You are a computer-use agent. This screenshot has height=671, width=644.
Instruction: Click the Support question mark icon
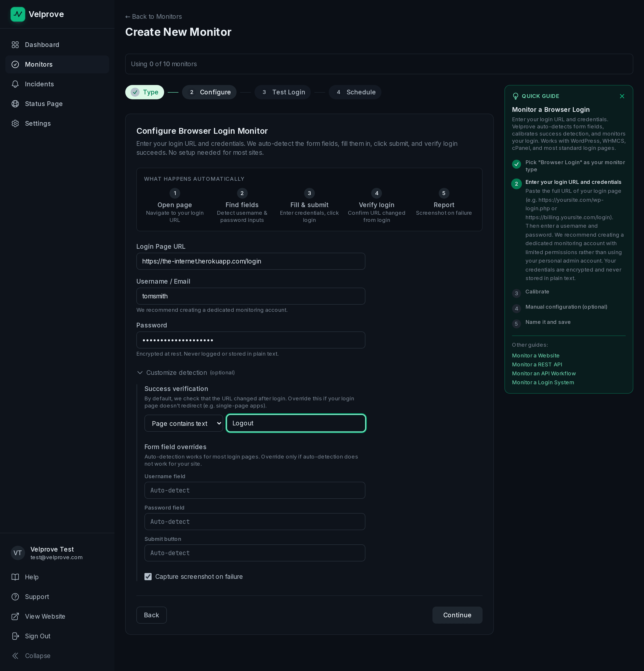[15, 597]
